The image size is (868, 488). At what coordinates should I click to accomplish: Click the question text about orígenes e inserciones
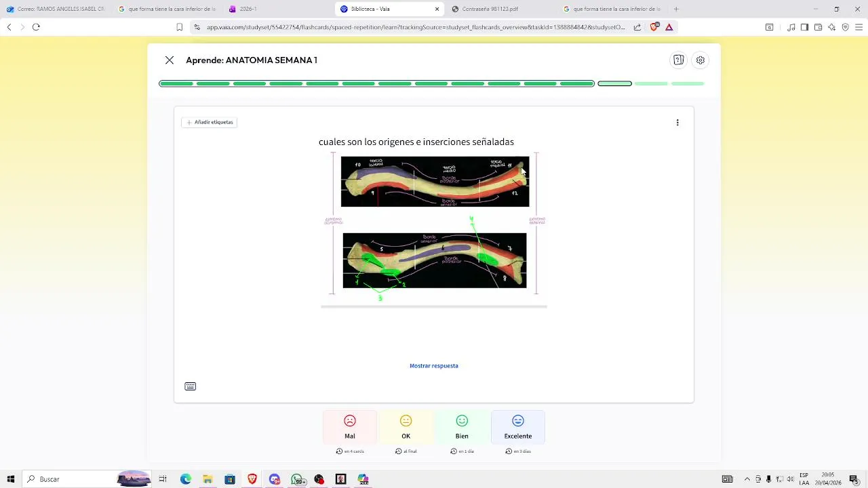[416, 142]
